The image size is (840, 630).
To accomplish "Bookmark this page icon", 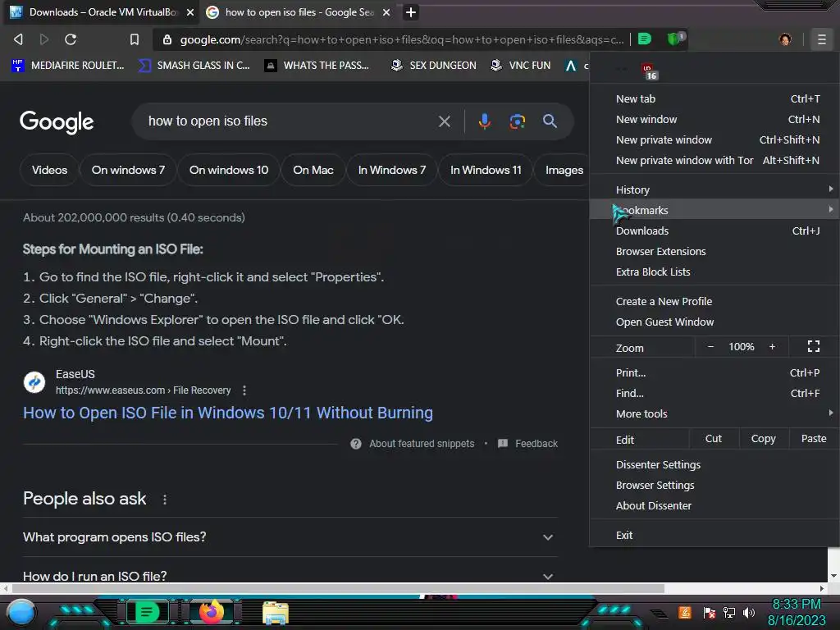I will [135, 39].
